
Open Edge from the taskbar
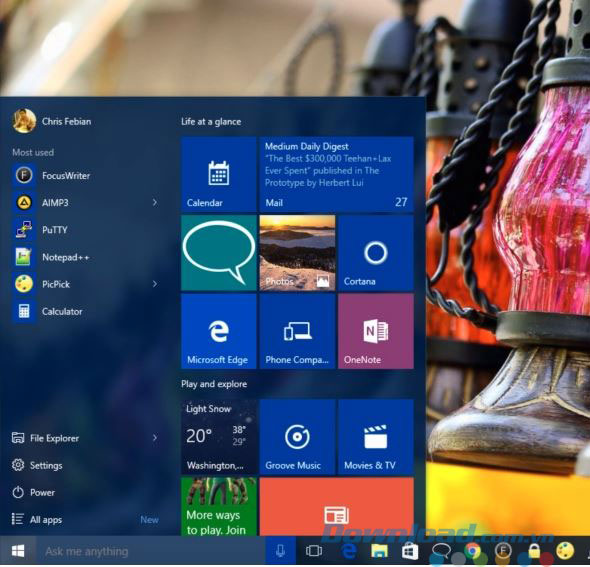[x=349, y=551]
